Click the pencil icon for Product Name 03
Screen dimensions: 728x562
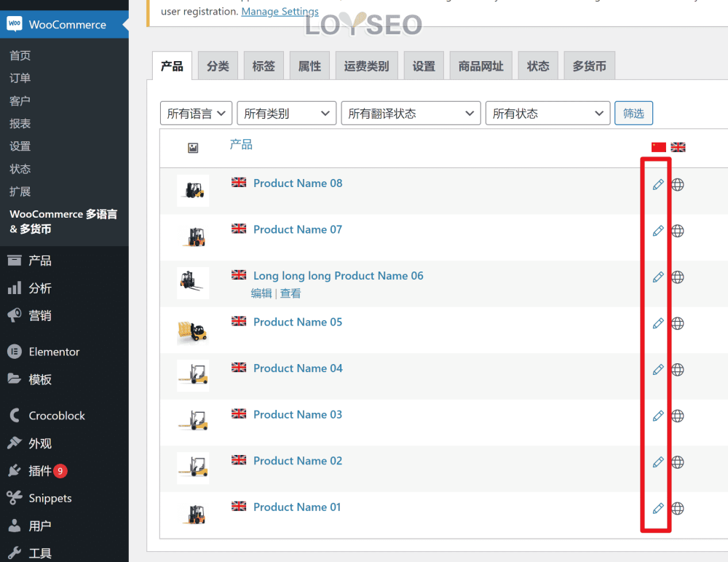coord(658,416)
